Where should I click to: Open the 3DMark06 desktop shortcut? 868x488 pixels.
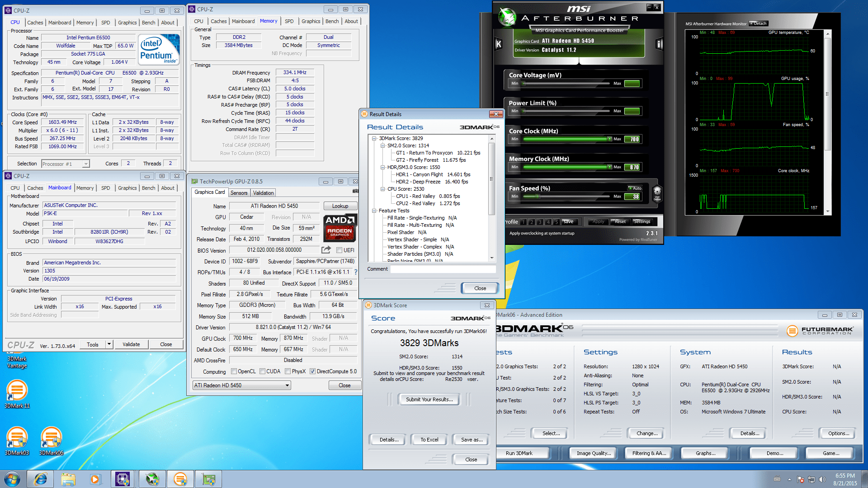coord(51,441)
